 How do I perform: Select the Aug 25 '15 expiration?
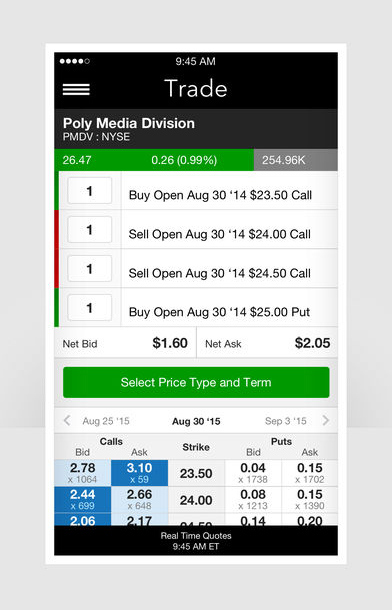(x=106, y=421)
